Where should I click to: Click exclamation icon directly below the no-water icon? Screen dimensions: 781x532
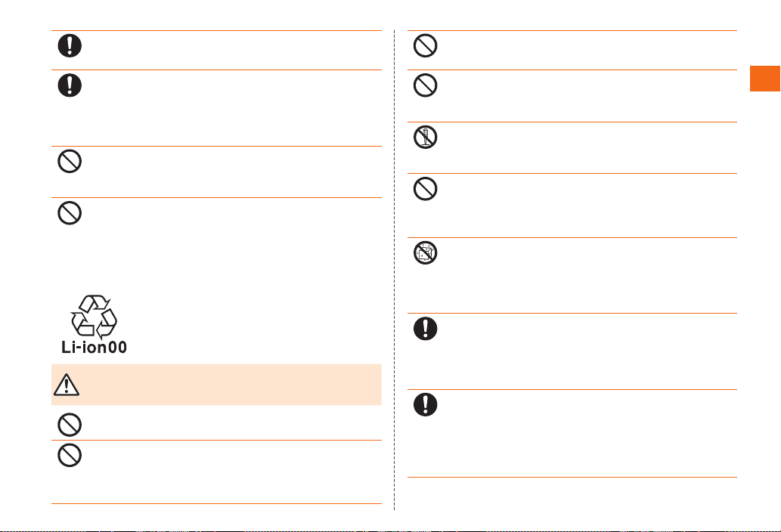pos(426,329)
